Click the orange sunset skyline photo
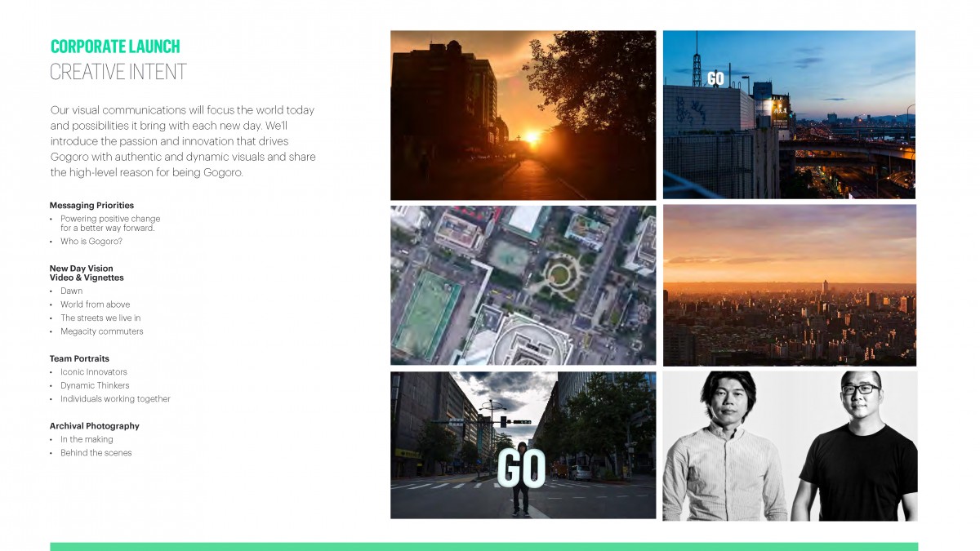The height and width of the screenshot is (551, 980). pyautogui.click(x=789, y=285)
